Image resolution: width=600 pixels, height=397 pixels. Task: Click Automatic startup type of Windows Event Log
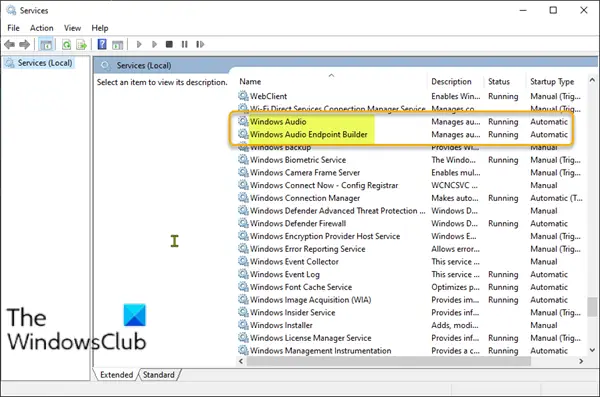549,274
